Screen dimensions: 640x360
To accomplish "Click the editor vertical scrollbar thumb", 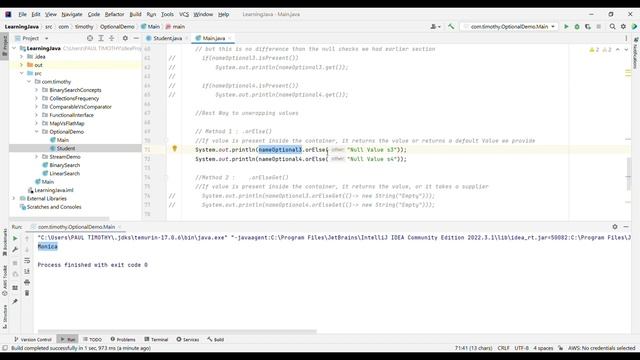I will click(629, 174).
